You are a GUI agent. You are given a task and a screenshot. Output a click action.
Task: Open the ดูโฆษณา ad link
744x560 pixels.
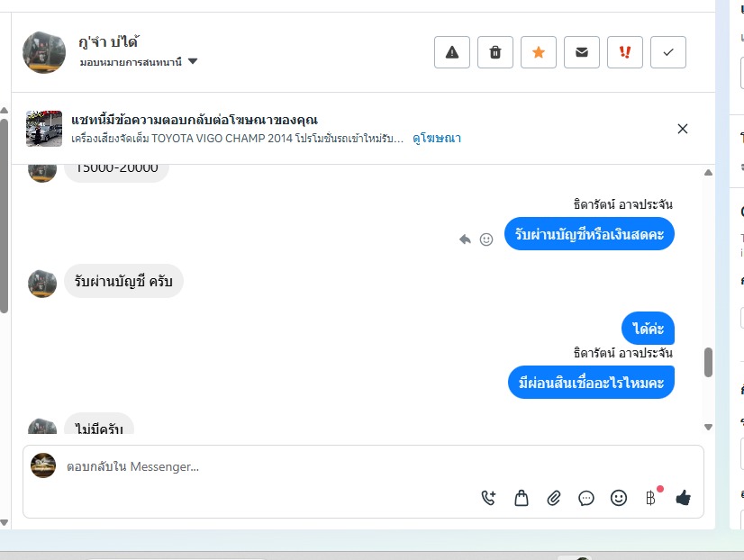click(437, 139)
